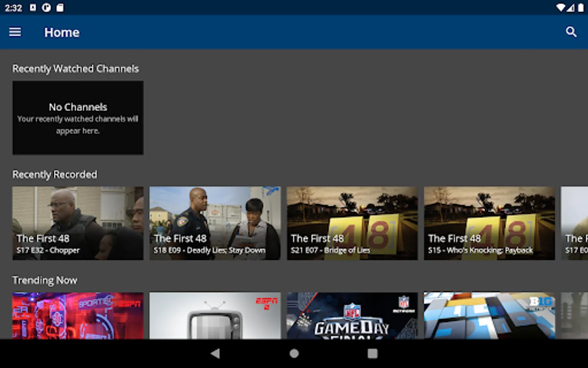The image size is (588, 368).
Task: Click the status bar clock 2:32
Action: click(x=13, y=8)
